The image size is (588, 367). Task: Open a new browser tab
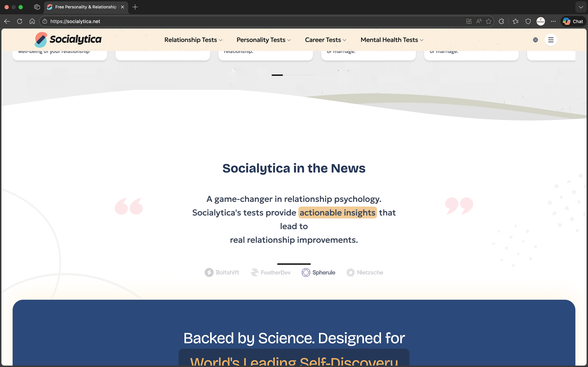point(135,7)
